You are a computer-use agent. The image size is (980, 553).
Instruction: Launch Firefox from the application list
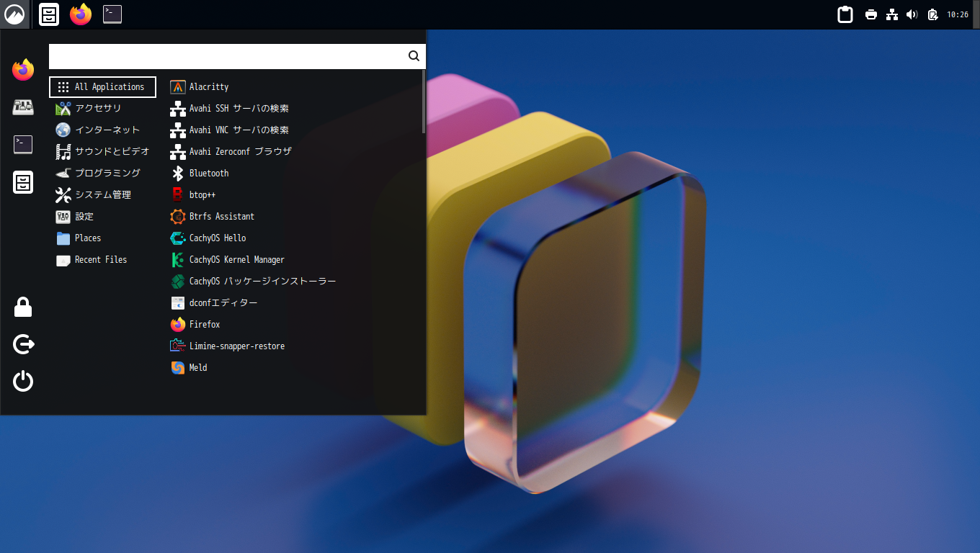tap(292, 325)
